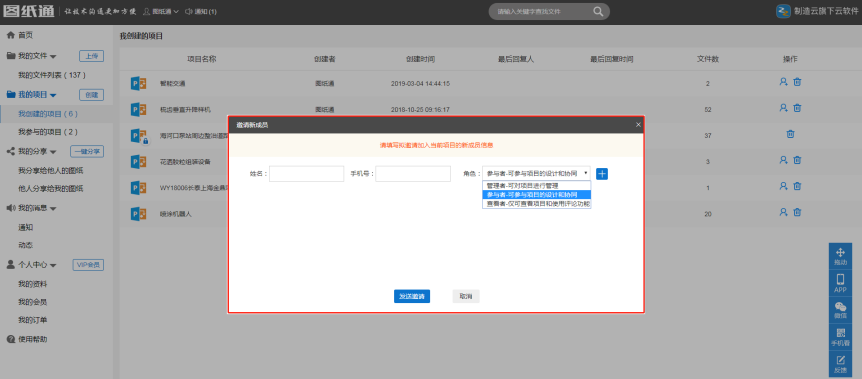The image size is (862, 379).
Task: Open the 角色 role dropdown
Action: (536, 173)
